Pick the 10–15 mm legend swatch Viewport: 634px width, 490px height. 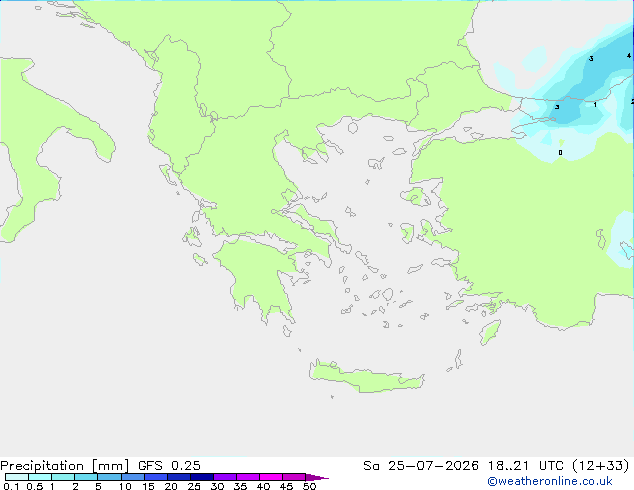pos(132,477)
